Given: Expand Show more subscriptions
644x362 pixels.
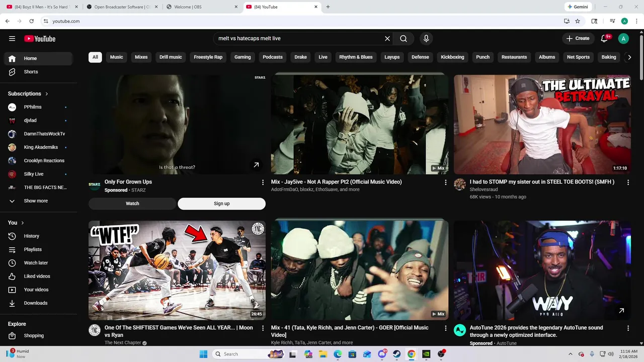Looking at the screenshot, I should pos(39,201).
